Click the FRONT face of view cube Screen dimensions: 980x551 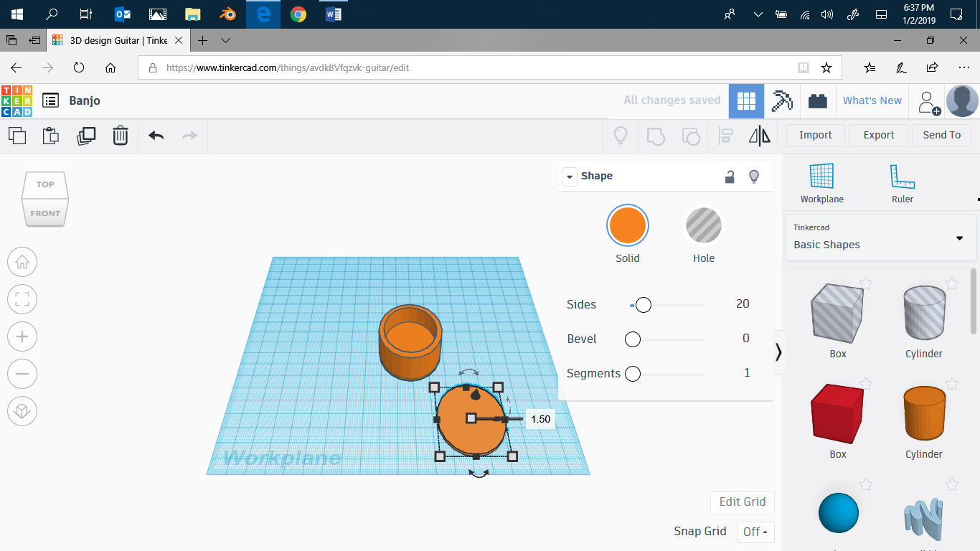(x=45, y=213)
